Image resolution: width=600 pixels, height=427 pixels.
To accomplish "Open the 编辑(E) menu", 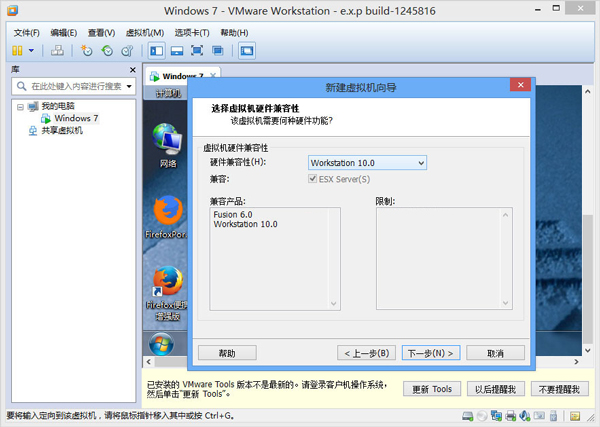I will tap(64, 33).
